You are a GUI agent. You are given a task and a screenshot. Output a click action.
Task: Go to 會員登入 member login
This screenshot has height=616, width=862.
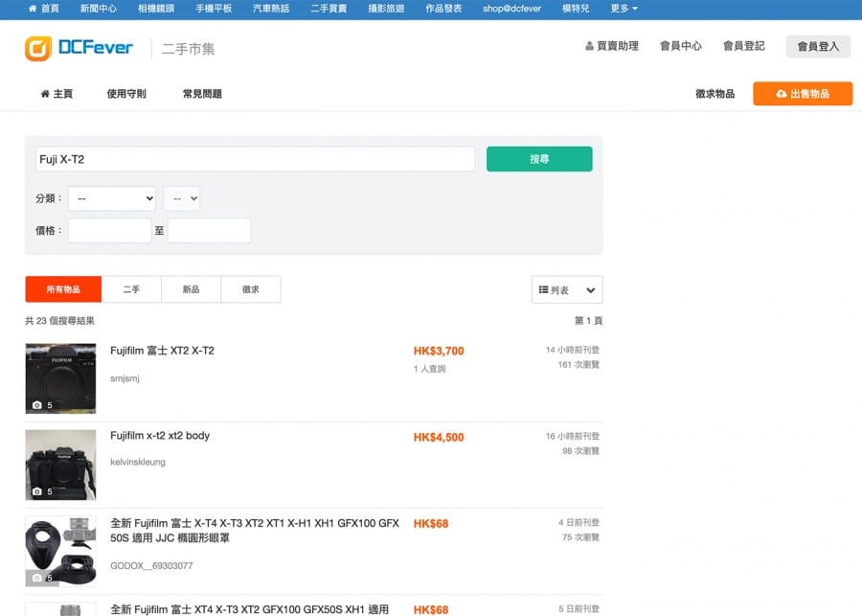pos(817,46)
